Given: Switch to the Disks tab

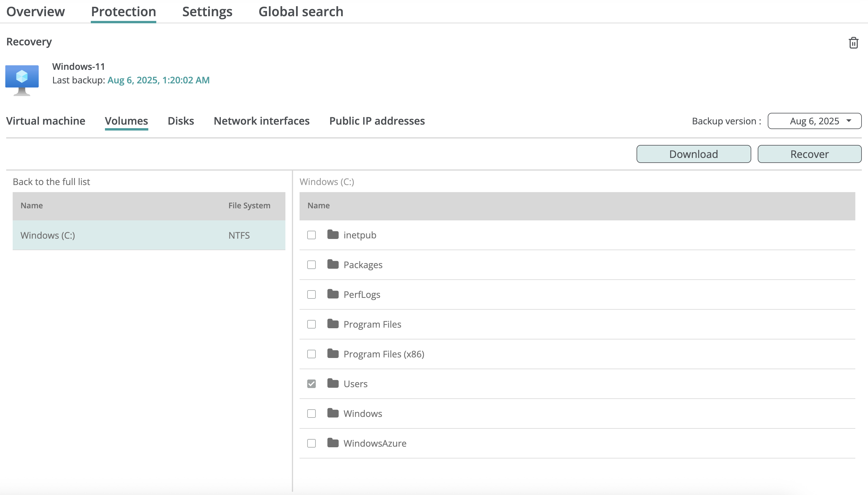Looking at the screenshot, I should (x=181, y=121).
